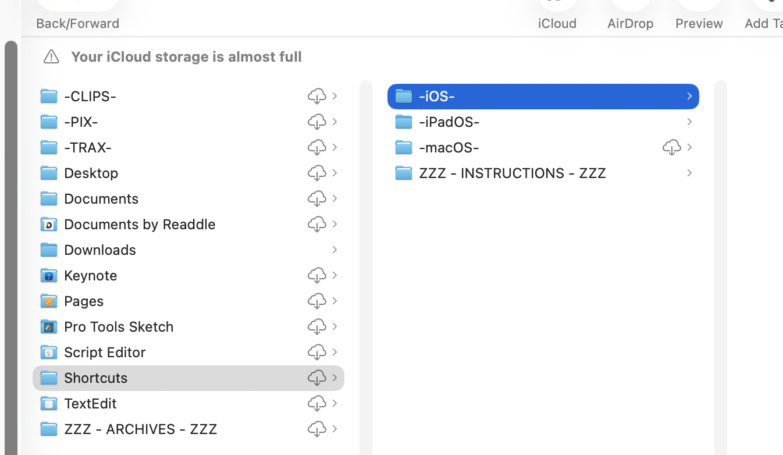
Task: Click the cloud download icon beside -CLIPS-
Action: tap(317, 96)
